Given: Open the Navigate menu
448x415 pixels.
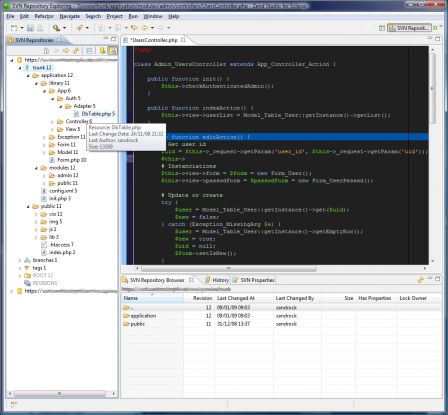Looking at the screenshot, I should (70, 16).
